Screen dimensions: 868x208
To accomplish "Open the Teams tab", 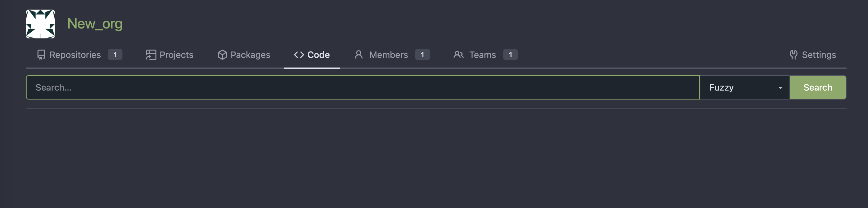I will click(x=485, y=55).
